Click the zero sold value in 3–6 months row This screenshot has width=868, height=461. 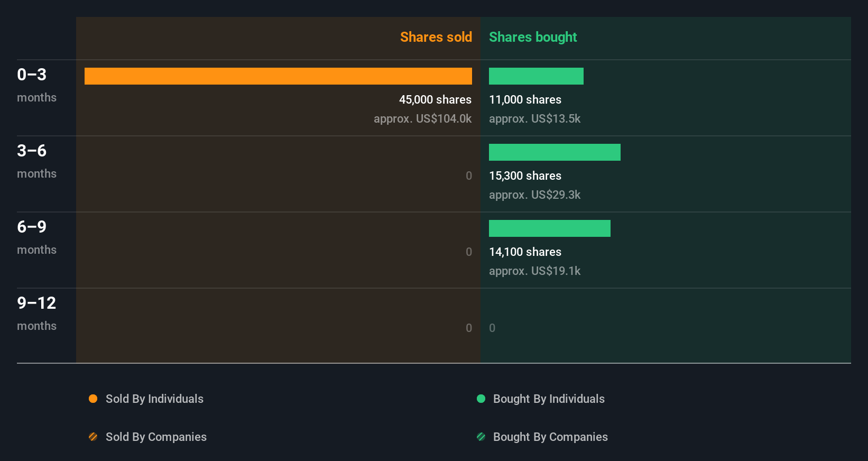coord(469,176)
